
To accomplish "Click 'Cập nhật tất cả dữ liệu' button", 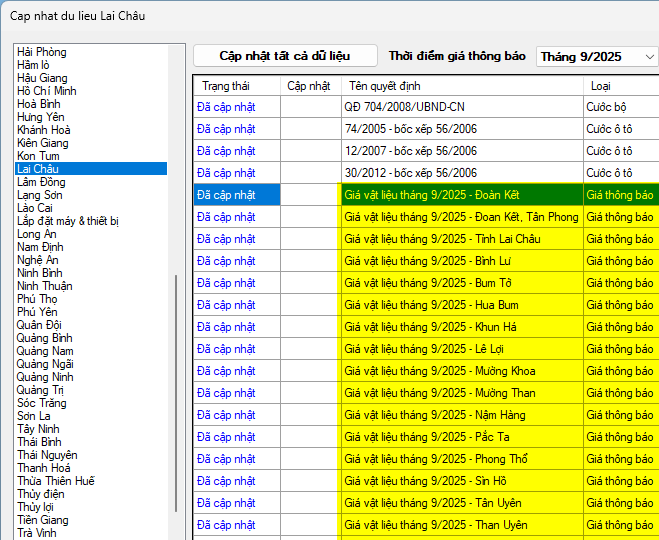I will (285, 56).
